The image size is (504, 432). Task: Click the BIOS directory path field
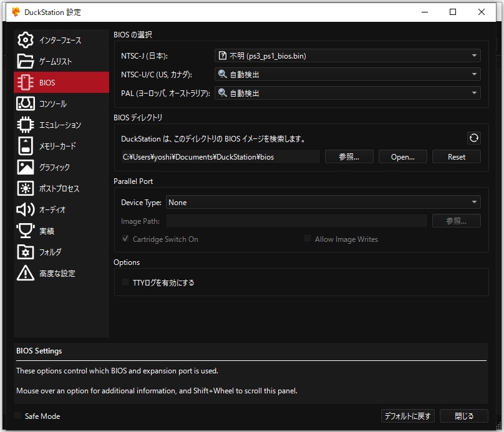pos(221,156)
